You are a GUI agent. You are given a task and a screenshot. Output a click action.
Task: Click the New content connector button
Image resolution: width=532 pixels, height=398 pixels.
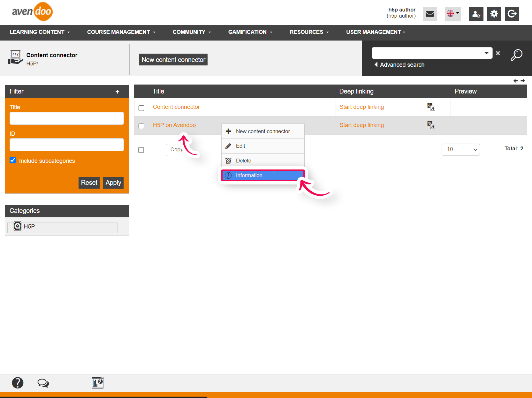click(173, 60)
